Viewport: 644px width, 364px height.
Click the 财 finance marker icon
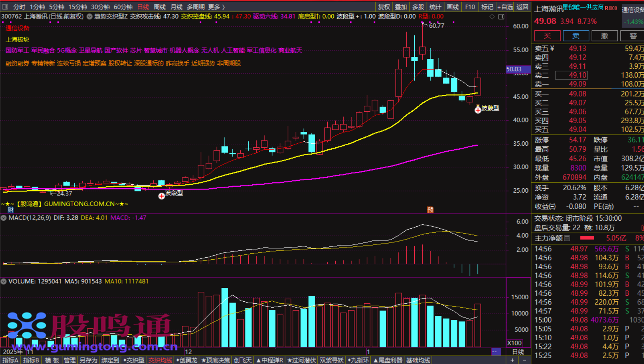(x=11, y=210)
